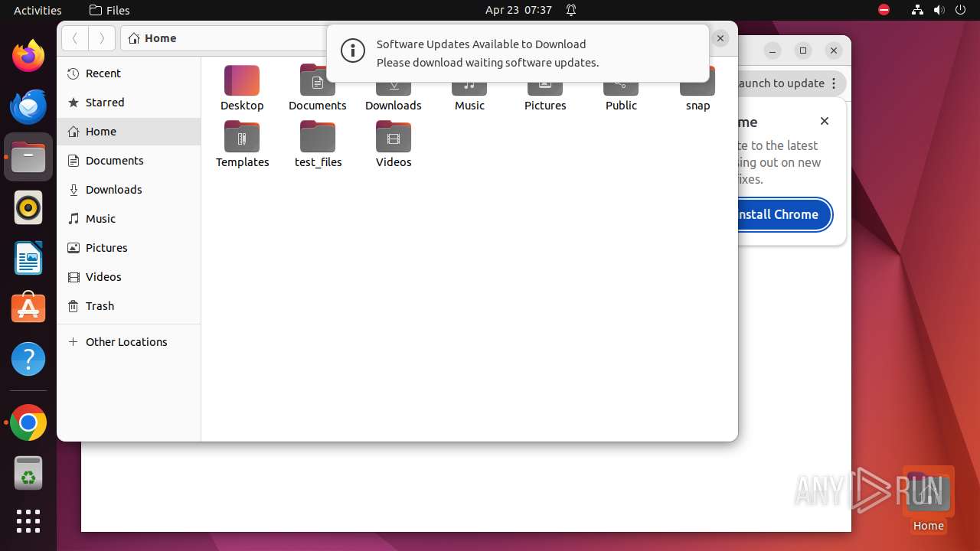The image size is (980, 551).
Task: Open the clock and calendar panel
Action: [518, 10]
